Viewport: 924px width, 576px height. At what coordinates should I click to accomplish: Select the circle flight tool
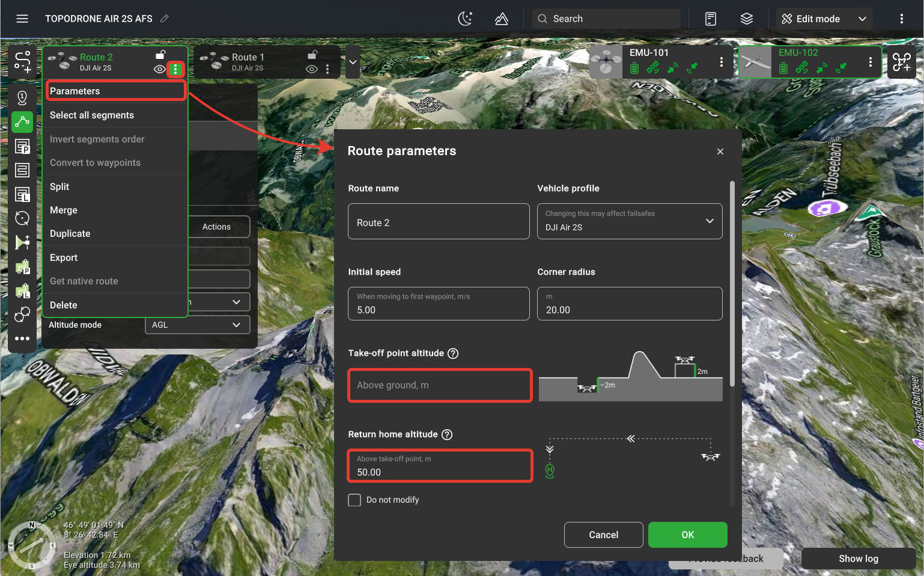pos(22,218)
